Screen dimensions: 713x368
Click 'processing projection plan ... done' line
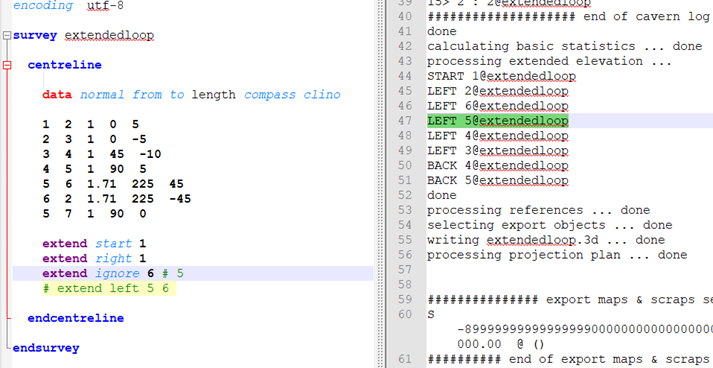click(557, 255)
